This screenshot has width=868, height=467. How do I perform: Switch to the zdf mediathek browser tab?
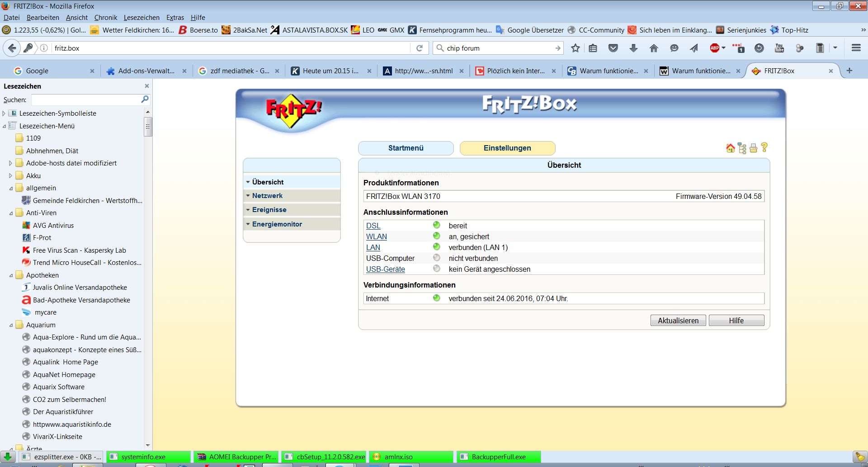pyautogui.click(x=239, y=71)
